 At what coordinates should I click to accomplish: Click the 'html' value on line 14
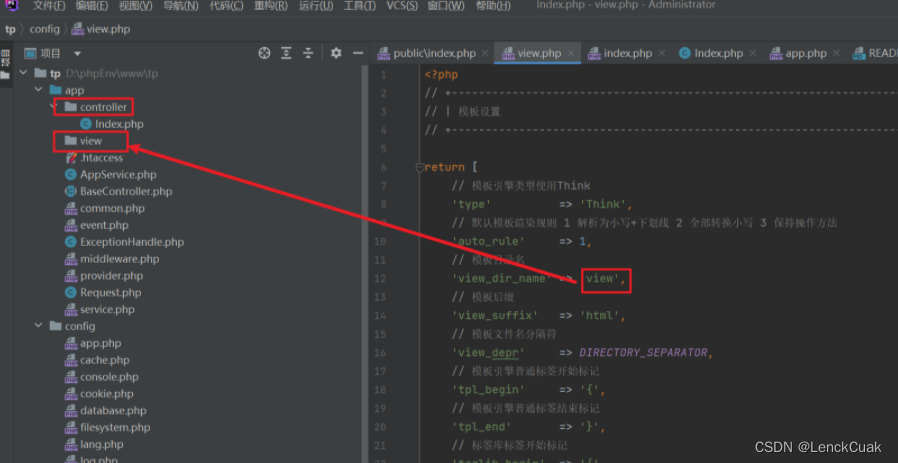pyautogui.click(x=600, y=315)
